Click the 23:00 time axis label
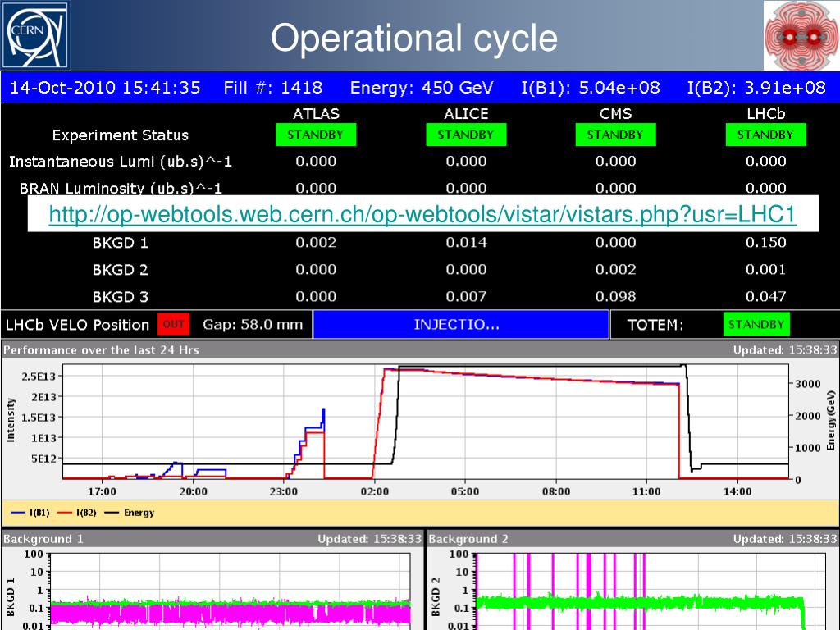This screenshot has width=840, height=630. (283, 492)
